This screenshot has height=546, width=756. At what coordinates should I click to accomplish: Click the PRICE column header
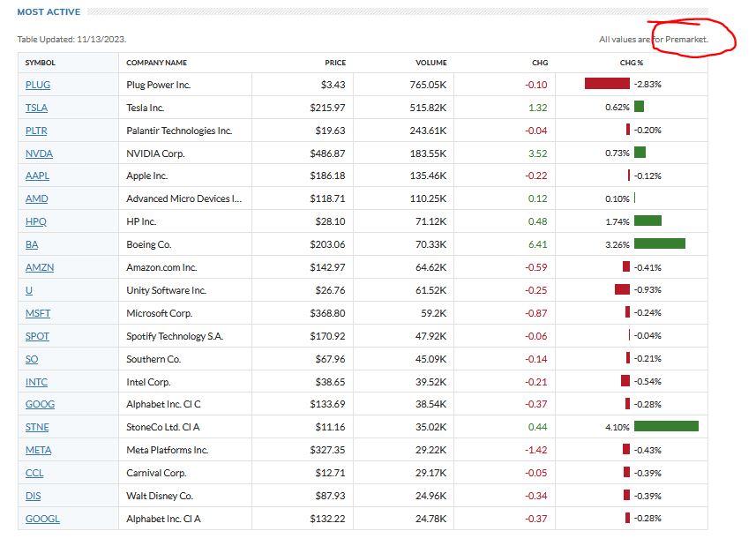coord(335,63)
